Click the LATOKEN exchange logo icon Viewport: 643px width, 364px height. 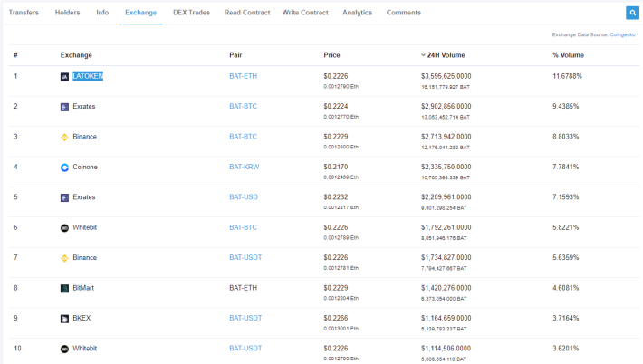click(64, 77)
